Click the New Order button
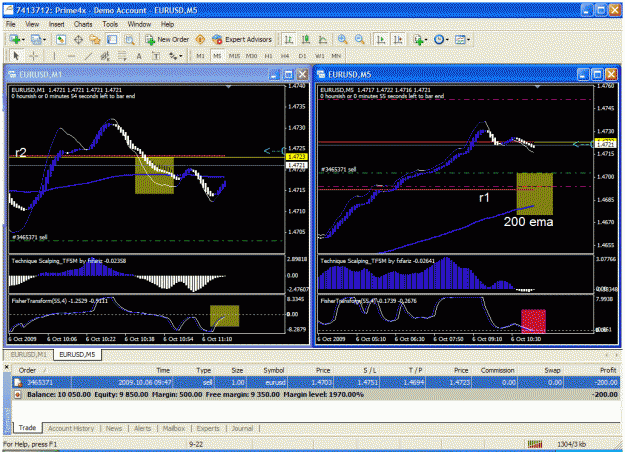The image size is (625, 452). coord(167,39)
